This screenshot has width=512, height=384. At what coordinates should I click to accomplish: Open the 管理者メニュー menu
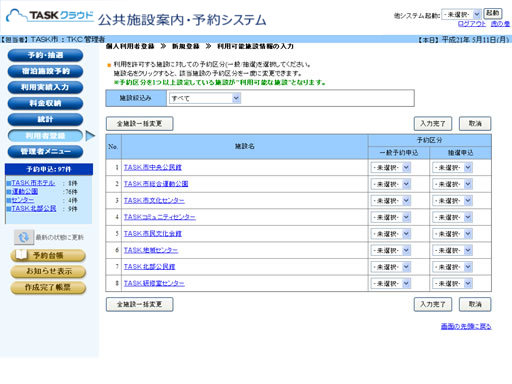(45, 152)
